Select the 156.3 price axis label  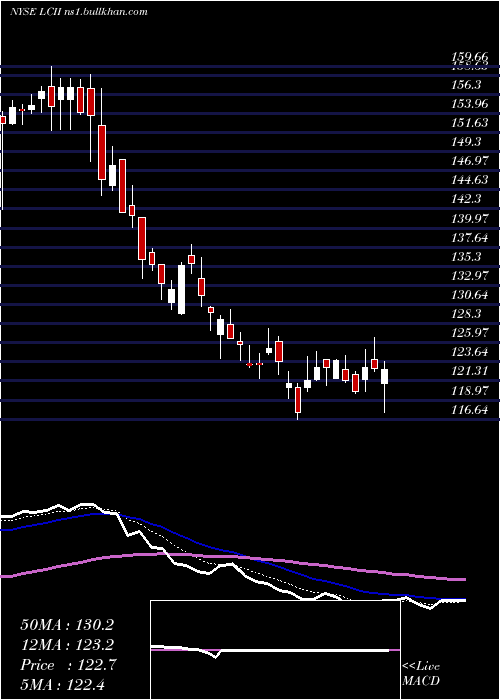tap(466, 84)
